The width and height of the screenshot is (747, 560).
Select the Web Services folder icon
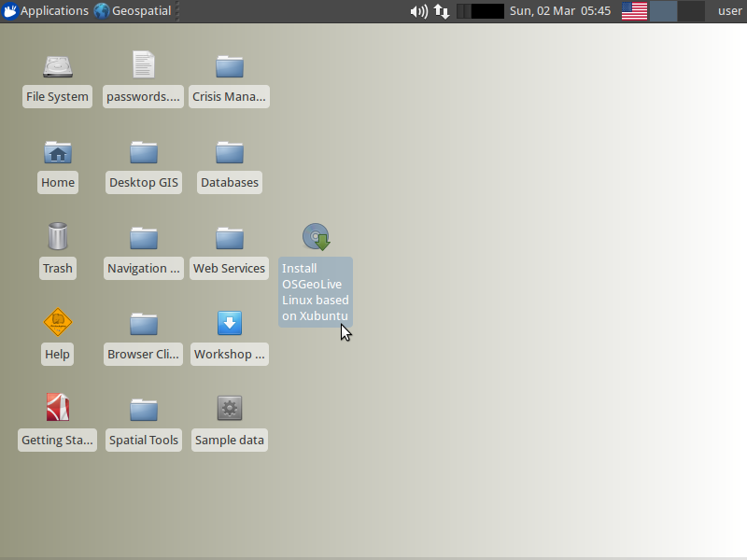(230, 238)
